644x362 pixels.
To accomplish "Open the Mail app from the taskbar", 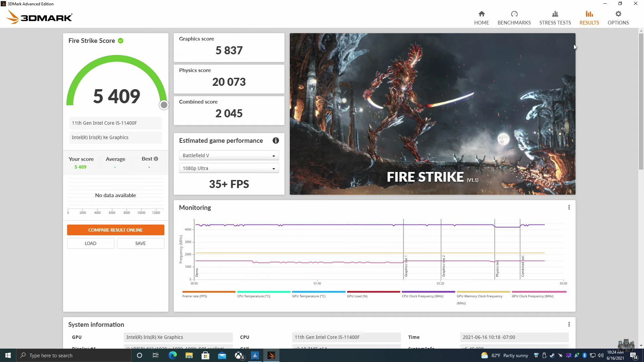I will tap(222, 355).
